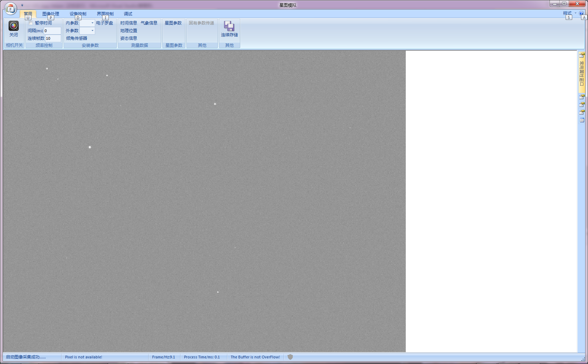Viewport: 588px width, 364px height.
Task: Click 'The Buffer is not OverFlow!' status text
Action: click(x=255, y=357)
